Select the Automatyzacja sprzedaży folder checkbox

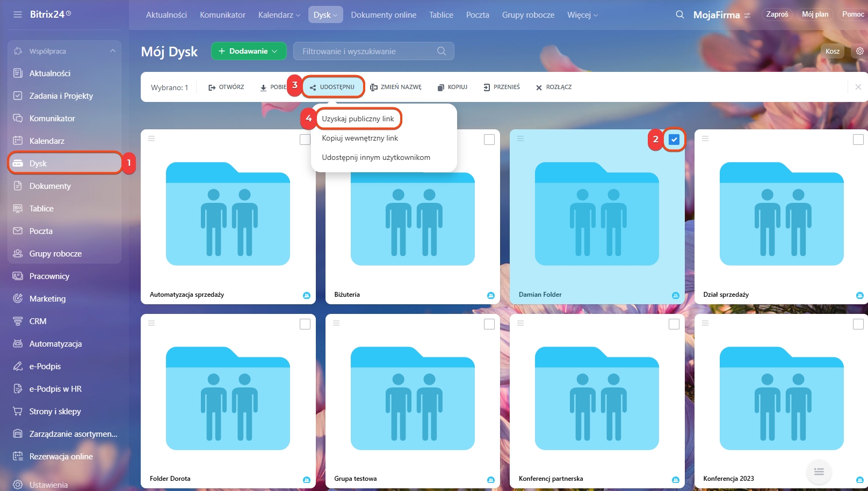[x=305, y=140]
